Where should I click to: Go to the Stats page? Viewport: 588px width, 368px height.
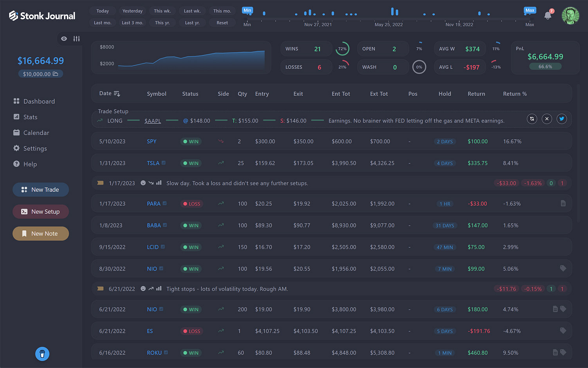[30, 117]
